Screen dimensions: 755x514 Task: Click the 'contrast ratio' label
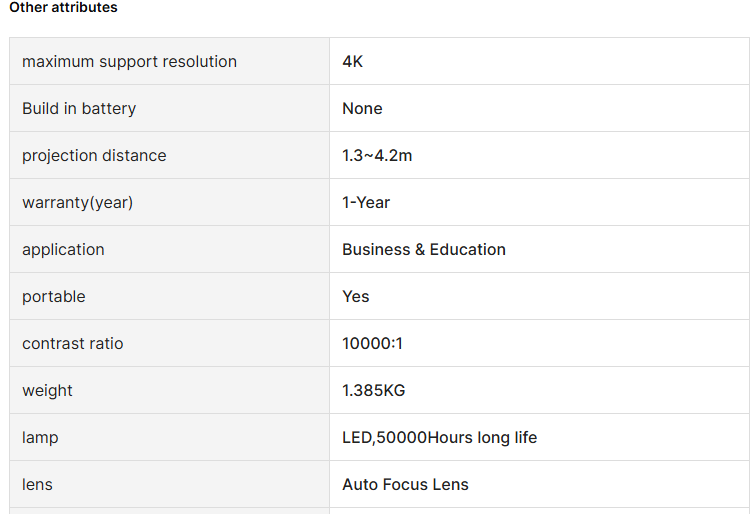click(x=73, y=344)
